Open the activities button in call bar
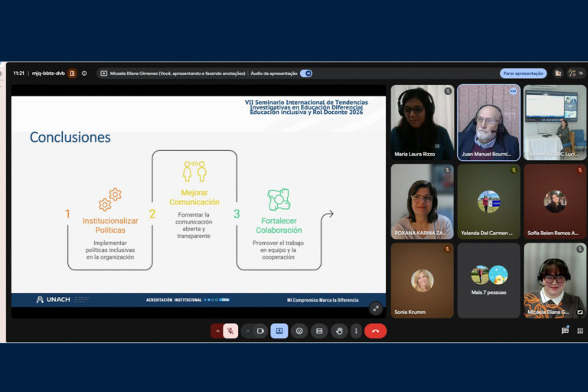 (319, 331)
